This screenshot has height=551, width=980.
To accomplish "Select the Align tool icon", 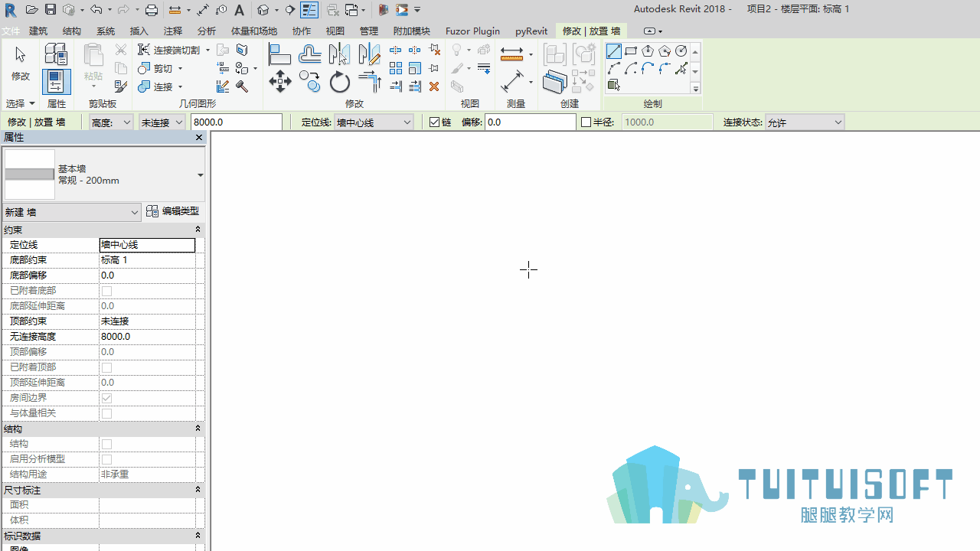I will [x=280, y=54].
